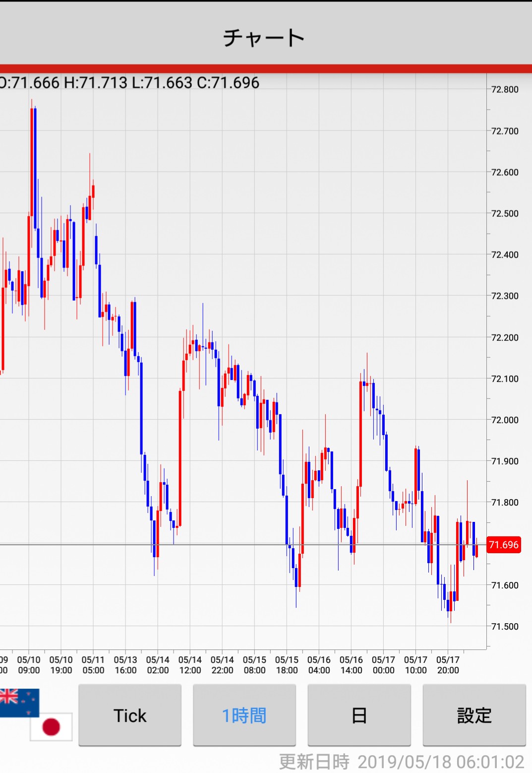Image resolution: width=532 pixels, height=773 pixels.
Task: Select the 1時間 hourly timeframe
Action: 244,715
